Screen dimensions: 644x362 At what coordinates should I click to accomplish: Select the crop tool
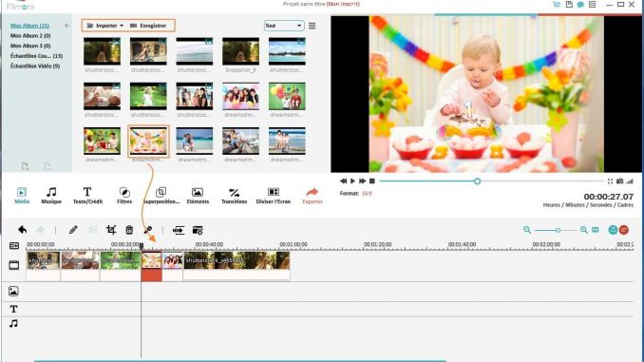pos(111,230)
